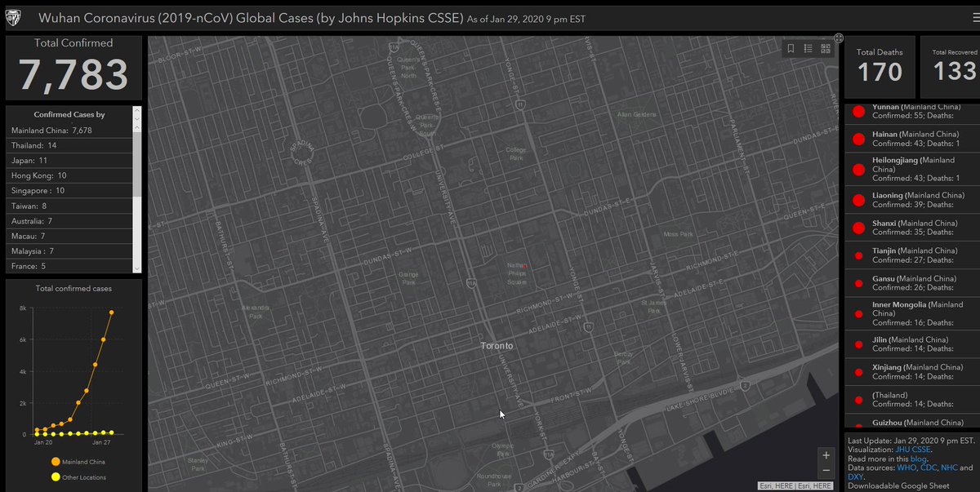Image resolution: width=980 pixels, height=492 pixels.
Task: Select the Taiwan: 8 row
Action: pyautogui.click(x=69, y=206)
